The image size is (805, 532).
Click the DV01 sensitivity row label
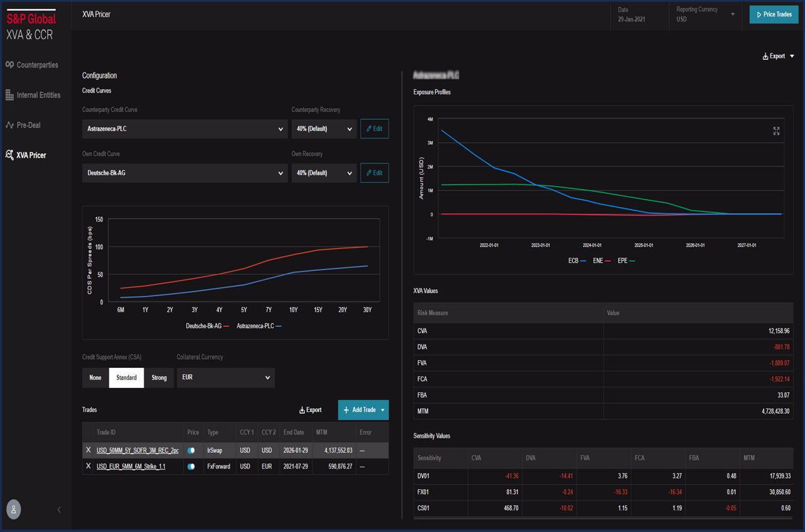pos(424,476)
